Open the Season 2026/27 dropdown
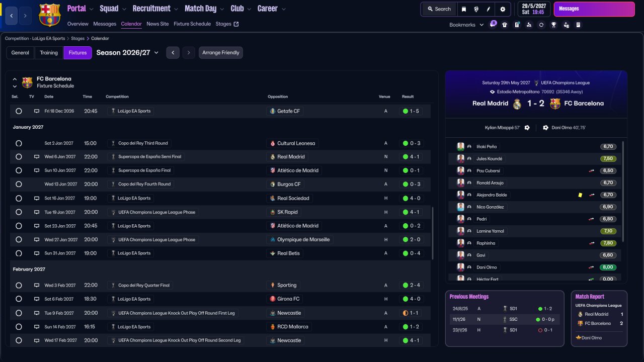 pyautogui.click(x=128, y=53)
